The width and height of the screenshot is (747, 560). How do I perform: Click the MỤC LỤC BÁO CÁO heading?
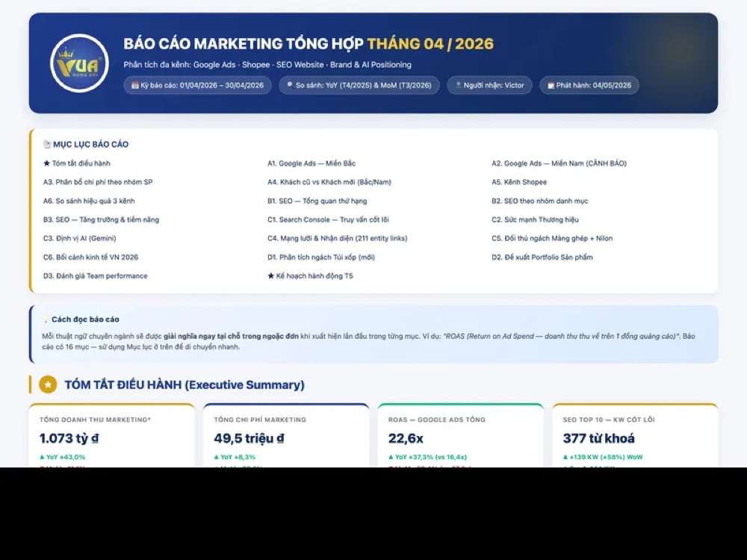(90, 144)
